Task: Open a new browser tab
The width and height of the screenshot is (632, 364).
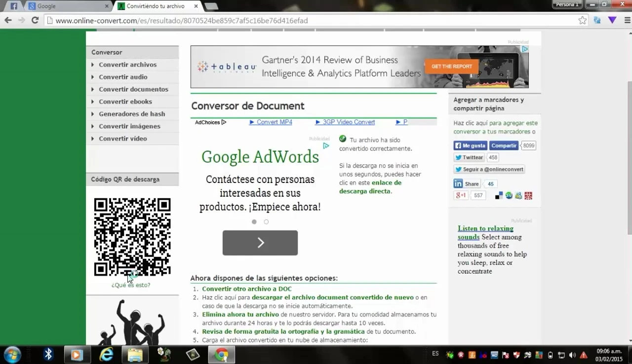Action: click(211, 6)
